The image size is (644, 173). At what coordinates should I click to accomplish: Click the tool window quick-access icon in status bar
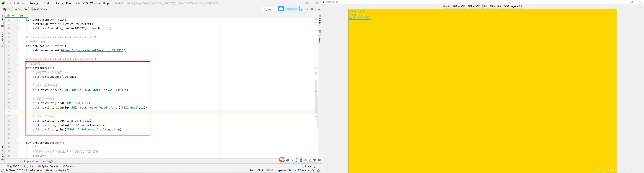coord(3,170)
